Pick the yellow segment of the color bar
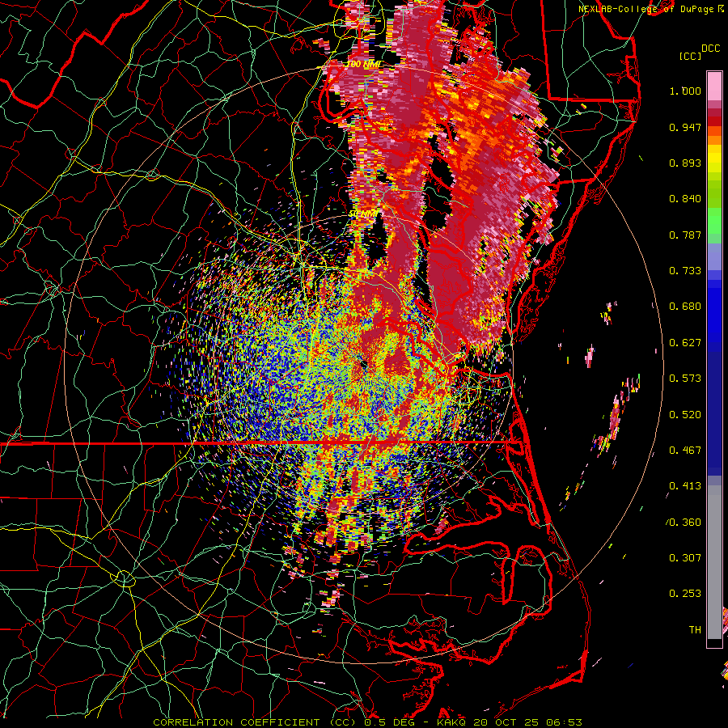 (714, 159)
